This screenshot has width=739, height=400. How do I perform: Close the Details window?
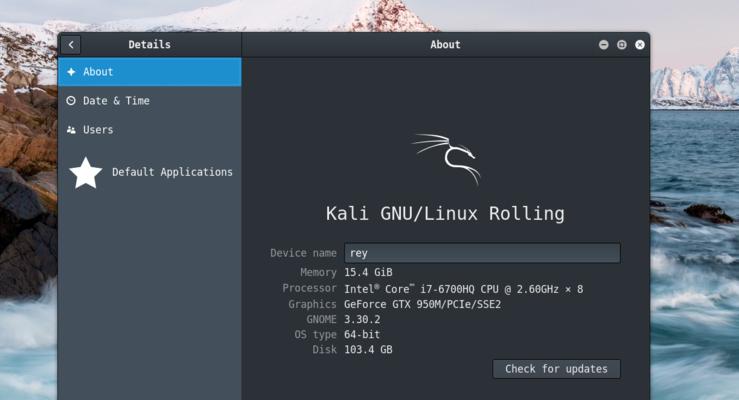(x=640, y=45)
